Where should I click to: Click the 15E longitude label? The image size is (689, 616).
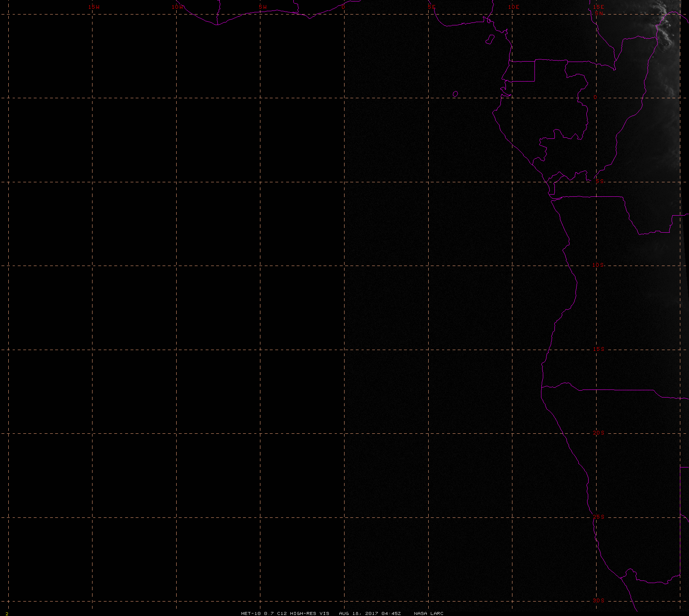[x=598, y=7]
